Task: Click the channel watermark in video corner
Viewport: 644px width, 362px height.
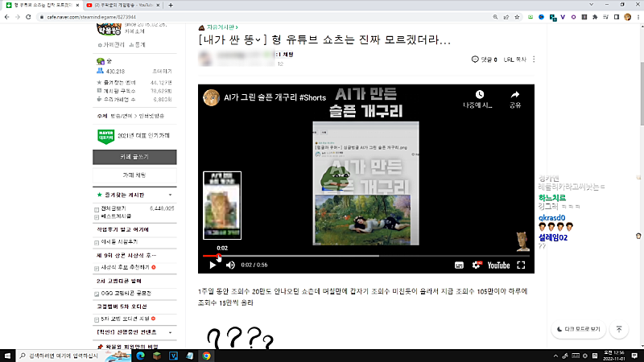Action: pyautogui.click(x=522, y=241)
